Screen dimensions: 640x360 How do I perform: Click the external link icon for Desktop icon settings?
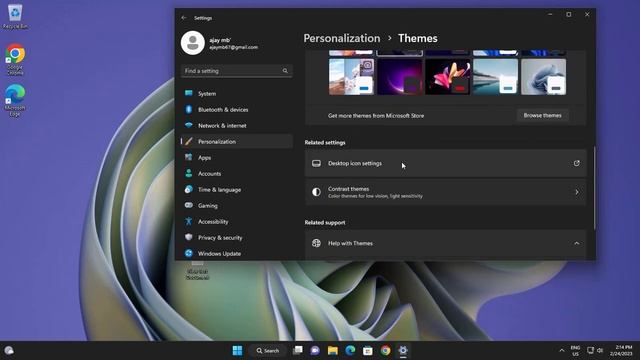coord(577,163)
